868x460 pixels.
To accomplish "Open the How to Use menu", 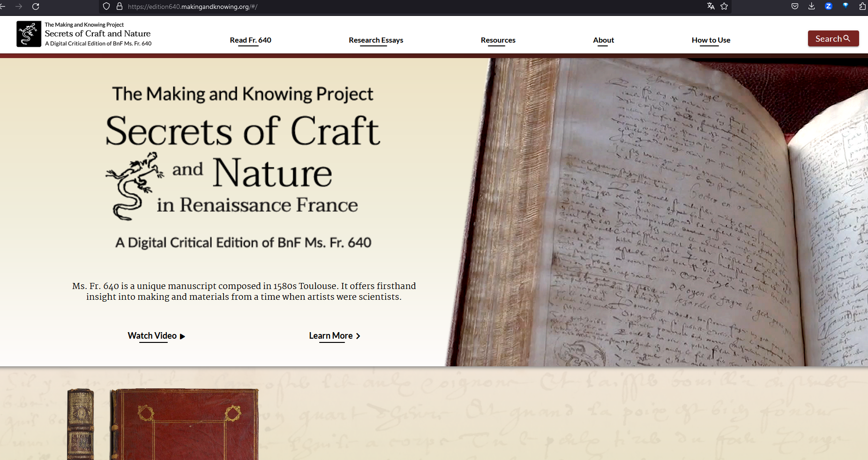I will (x=711, y=40).
